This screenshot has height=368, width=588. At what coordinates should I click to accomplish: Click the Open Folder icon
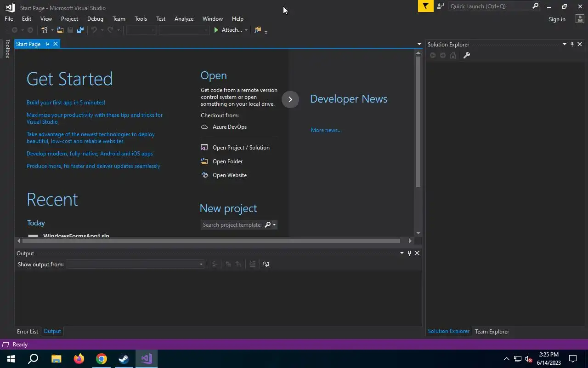tap(204, 161)
